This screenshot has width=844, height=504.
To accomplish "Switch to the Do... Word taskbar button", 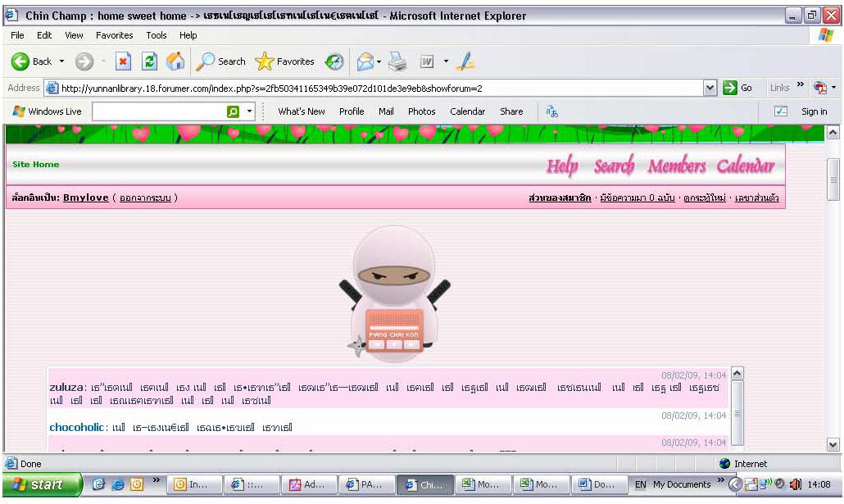I will coord(599,484).
